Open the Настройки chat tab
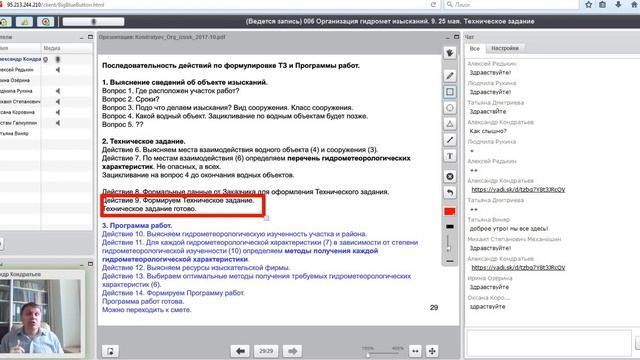 (505, 48)
